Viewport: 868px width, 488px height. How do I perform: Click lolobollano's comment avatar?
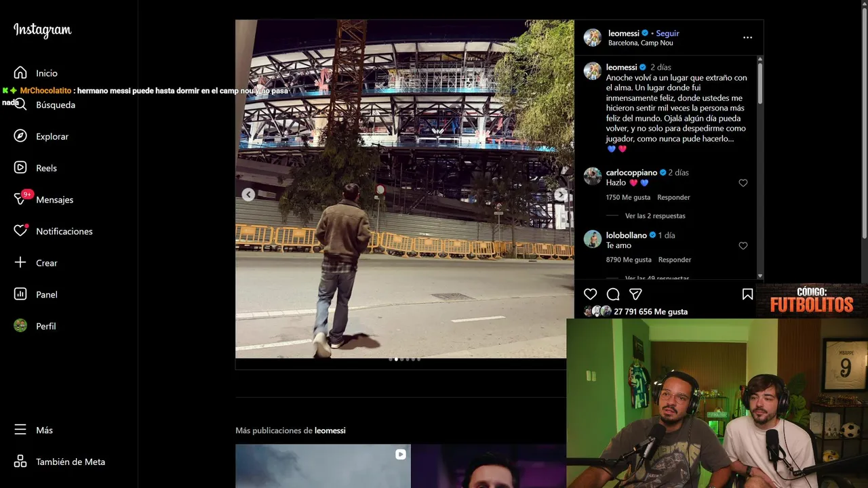pyautogui.click(x=593, y=239)
